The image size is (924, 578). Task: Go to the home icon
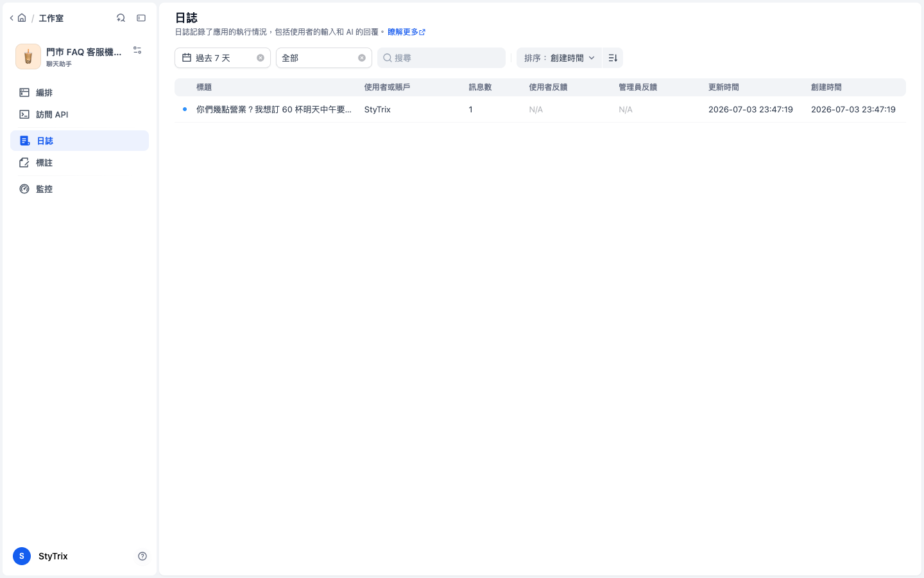(x=22, y=18)
